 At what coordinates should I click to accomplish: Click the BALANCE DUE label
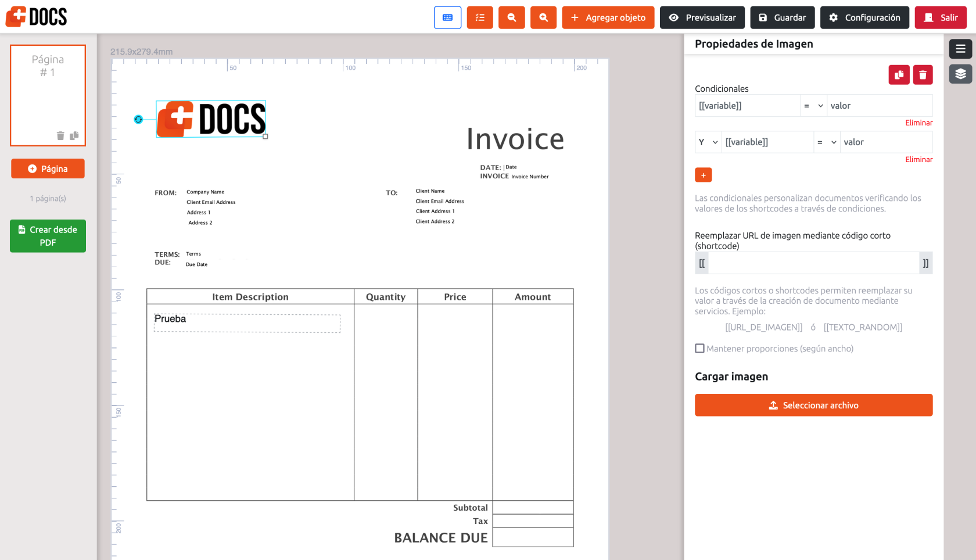441,538
